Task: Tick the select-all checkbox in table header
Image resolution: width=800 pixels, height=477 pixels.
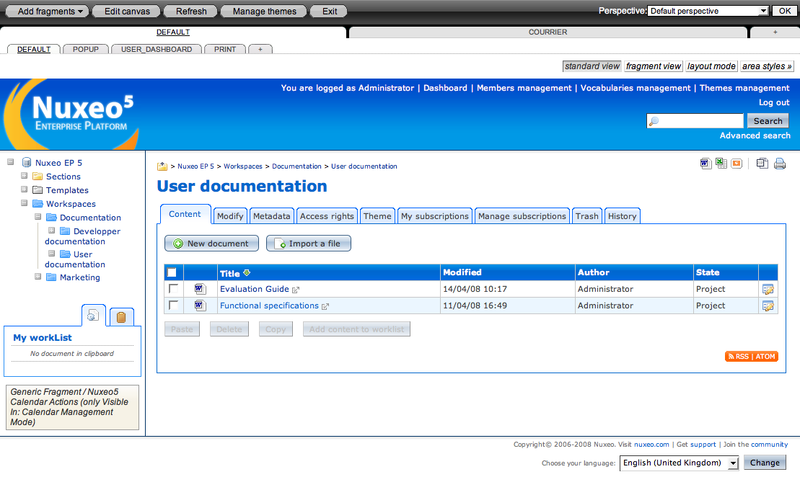Action: point(172,272)
